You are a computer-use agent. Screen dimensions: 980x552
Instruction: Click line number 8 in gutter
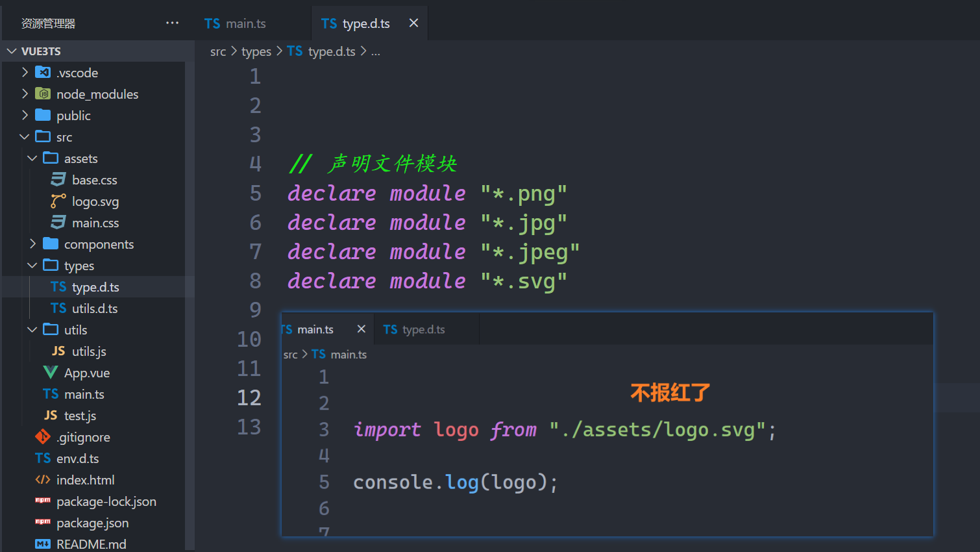click(255, 281)
